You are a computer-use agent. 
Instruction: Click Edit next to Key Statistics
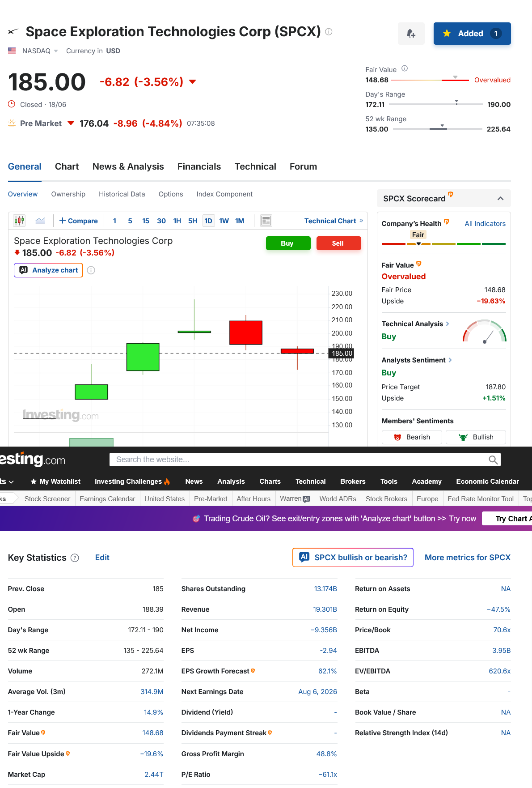(102, 558)
